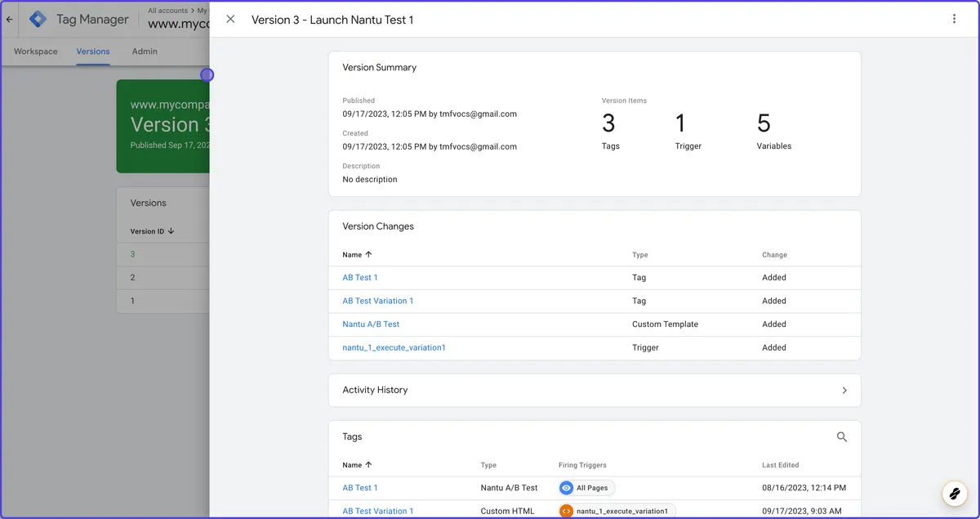The image size is (980, 519).
Task: Select version 3 in the Versions list
Action: pos(132,254)
